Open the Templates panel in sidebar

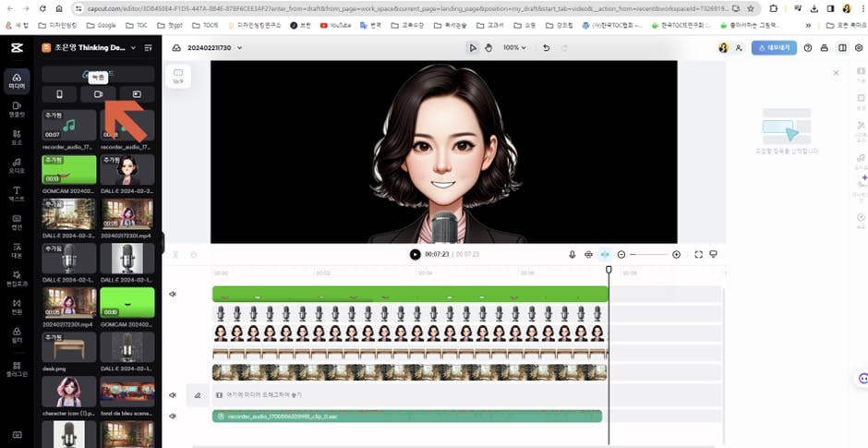tap(17, 109)
